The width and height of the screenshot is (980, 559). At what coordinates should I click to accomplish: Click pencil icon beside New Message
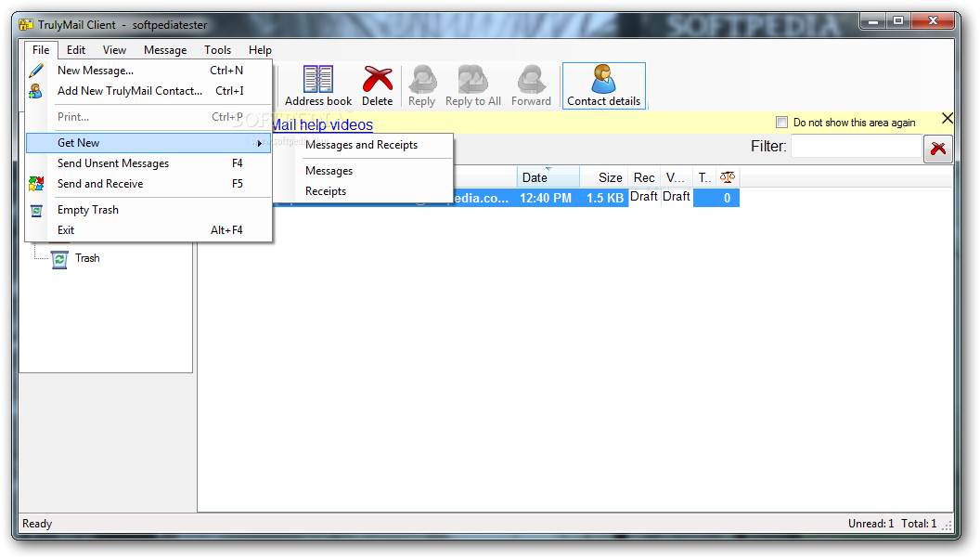(x=36, y=71)
